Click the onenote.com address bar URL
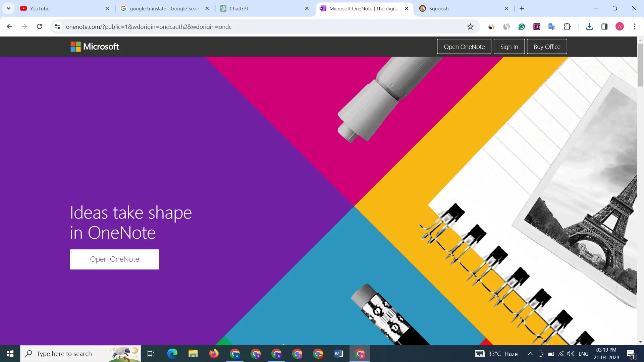The width and height of the screenshot is (644, 362). (149, 26)
